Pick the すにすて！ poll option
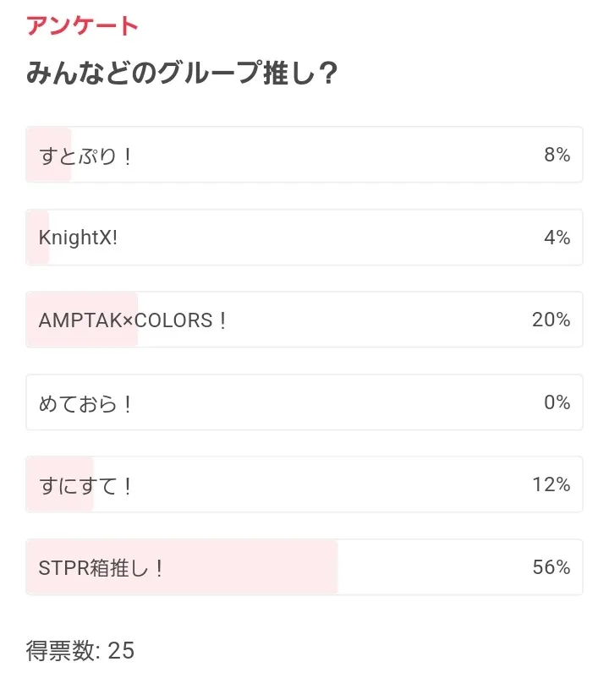The image size is (609, 700). click(304, 484)
